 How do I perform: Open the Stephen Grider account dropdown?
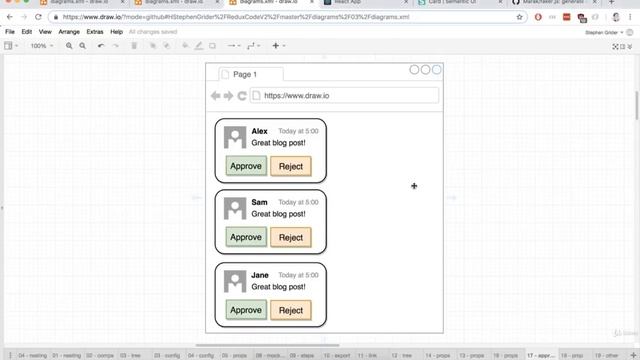[x=604, y=32]
